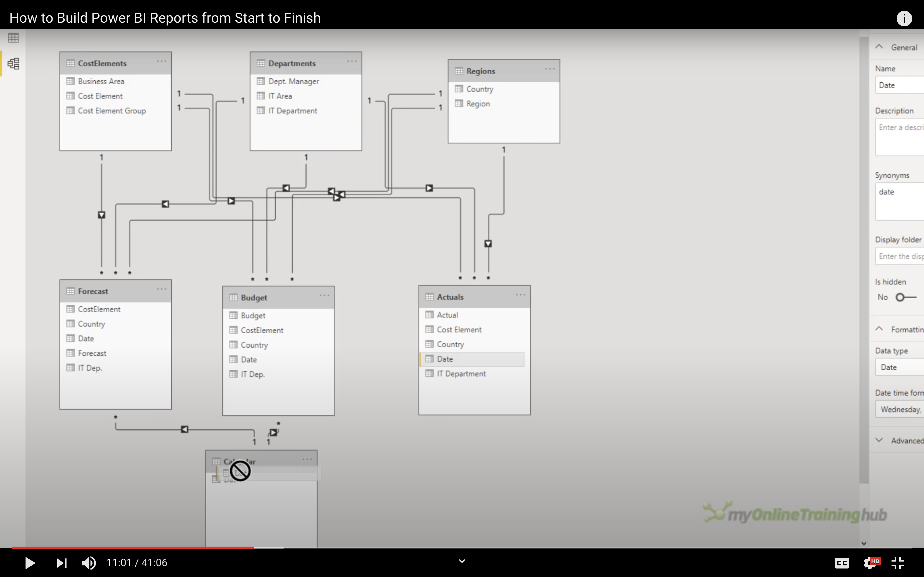The image size is (924, 577).
Task: Open Regions table ellipsis menu
Action: 549,69
